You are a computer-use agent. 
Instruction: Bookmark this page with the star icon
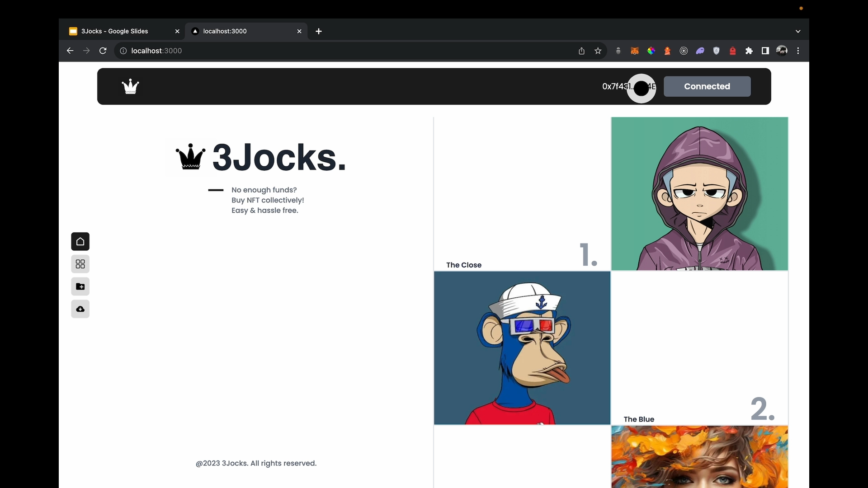tap(598, 51)
